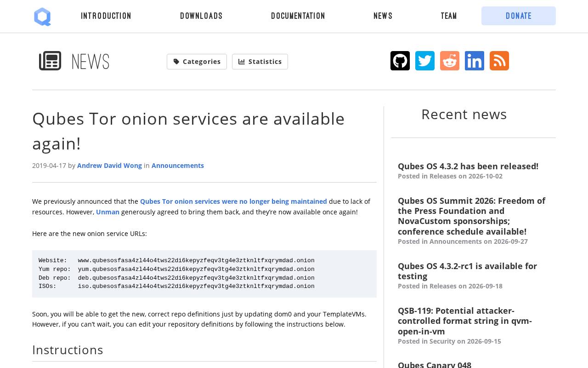
Task: Click 'Posted in Releases on 2026-09-18'
Action: pyautogui.click(x=450, y=286)
